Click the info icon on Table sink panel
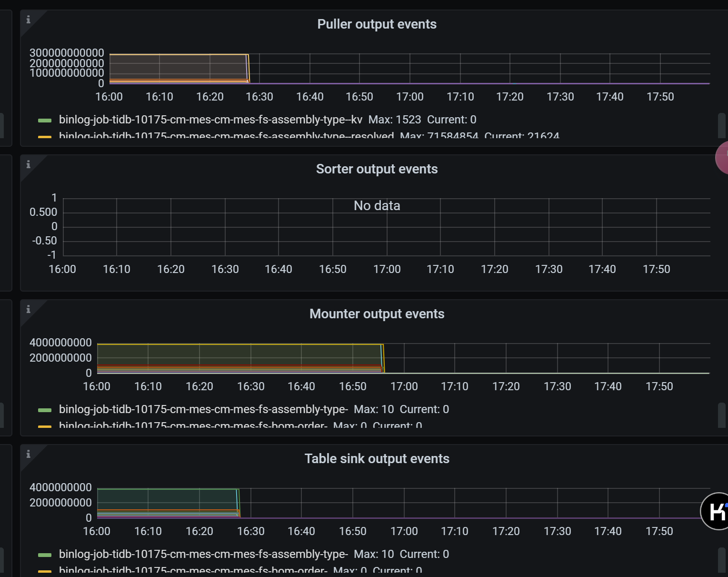Image resolution: width=728 pixels, height=577 pixels. 29,454
